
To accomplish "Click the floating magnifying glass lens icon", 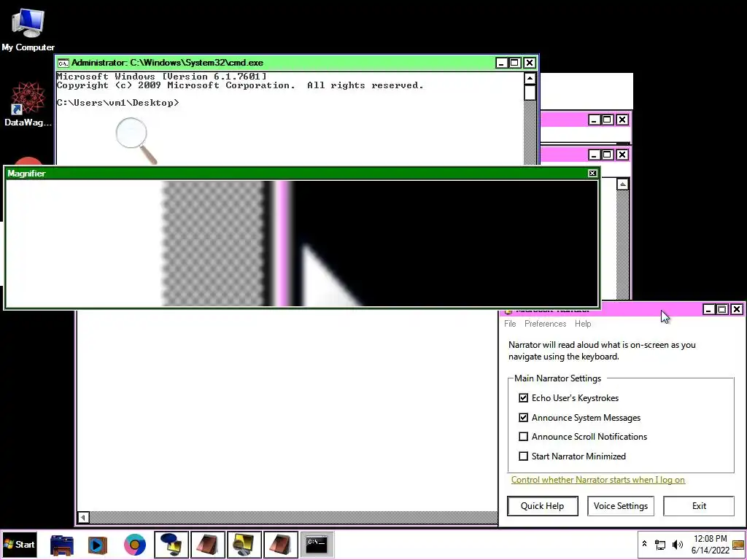I will point(136,141).
